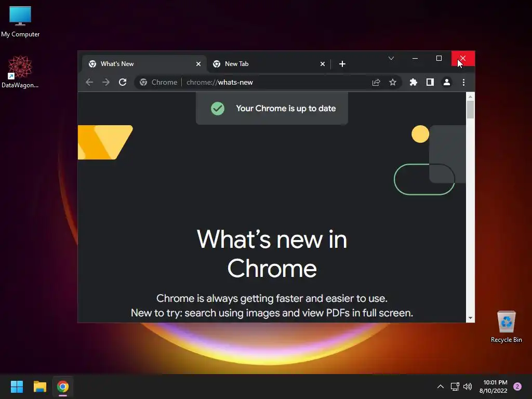The width and height of the screenshot is (532, 399).
Task: Open the network tray icon
Action: [x=455, y=387]
